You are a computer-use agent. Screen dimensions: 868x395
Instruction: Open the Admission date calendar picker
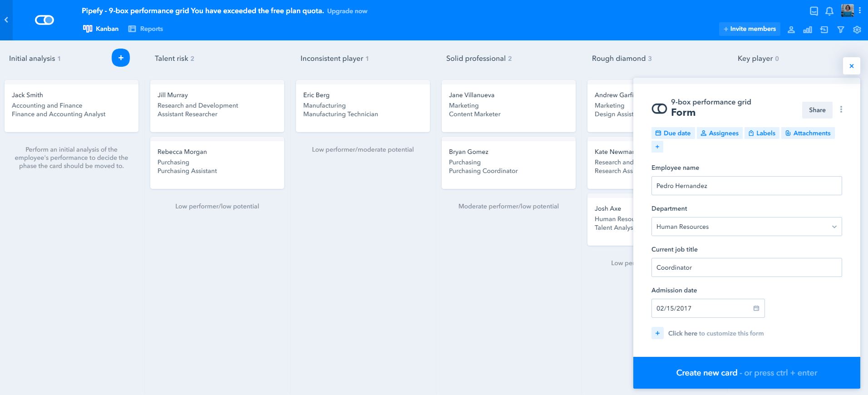[756, 308]
